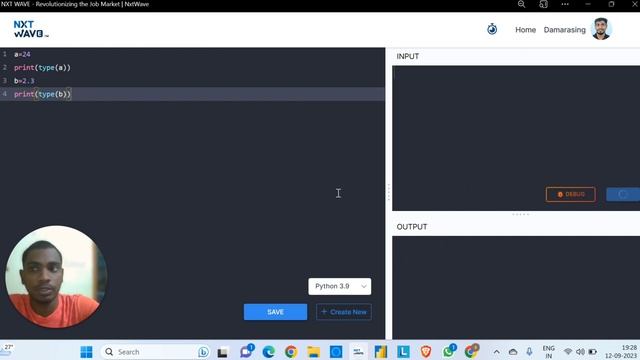Click the vertical splitter handle between editor and input
This screenshot has height=360, width=640.
click(389, 192)
